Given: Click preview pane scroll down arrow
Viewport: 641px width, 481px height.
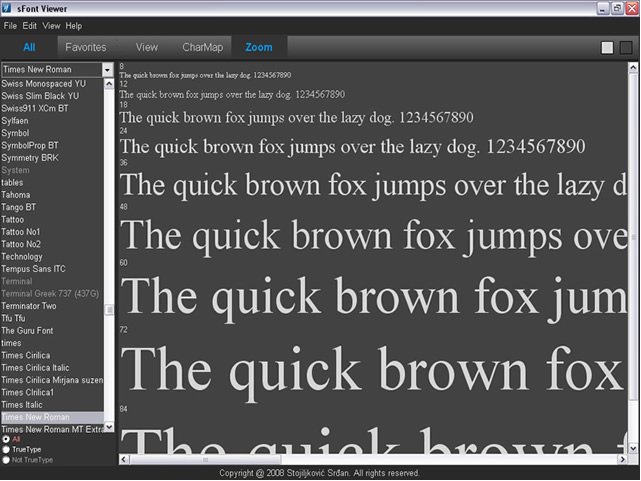Looking at the screenshot, I should (633, 448).
